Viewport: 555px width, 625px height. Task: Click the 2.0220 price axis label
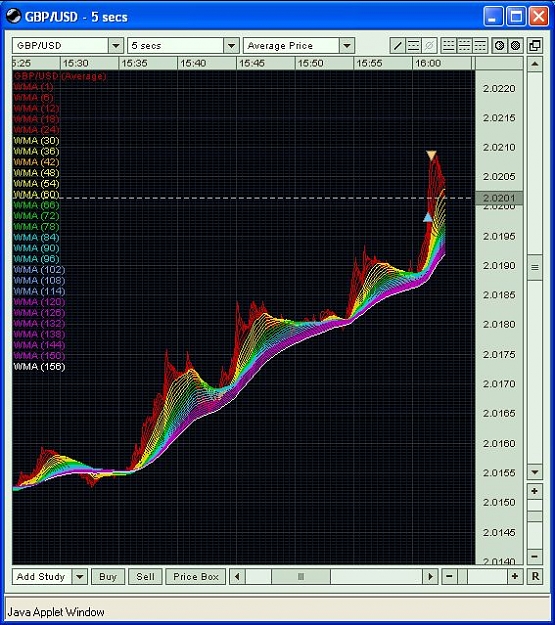coord(499,88)
